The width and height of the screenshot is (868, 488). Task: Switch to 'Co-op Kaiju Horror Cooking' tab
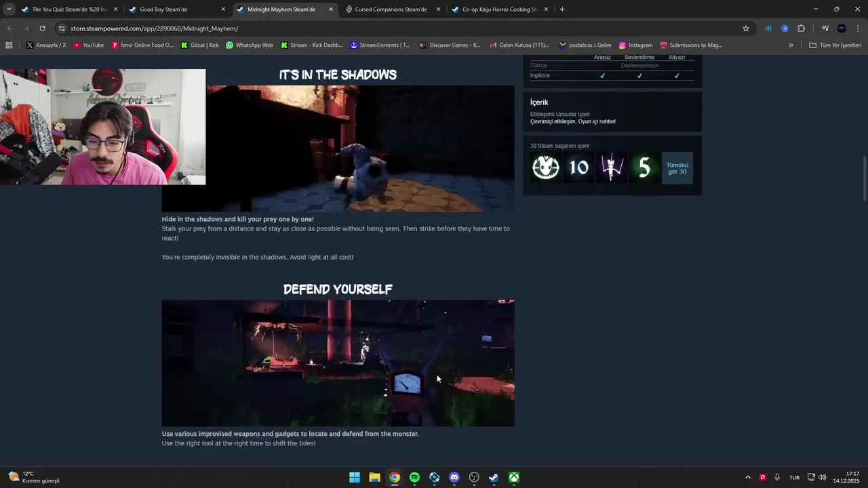coord(500,9)
